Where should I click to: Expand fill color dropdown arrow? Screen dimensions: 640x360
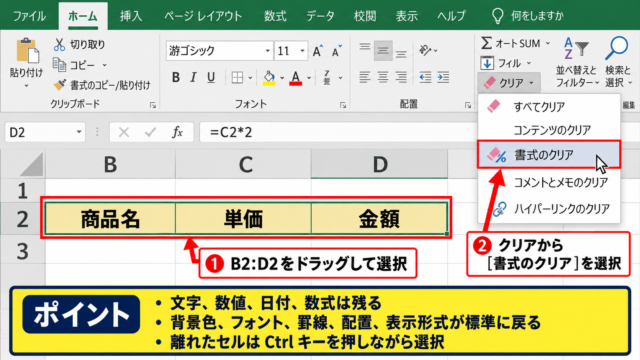[x=282, y=78]
